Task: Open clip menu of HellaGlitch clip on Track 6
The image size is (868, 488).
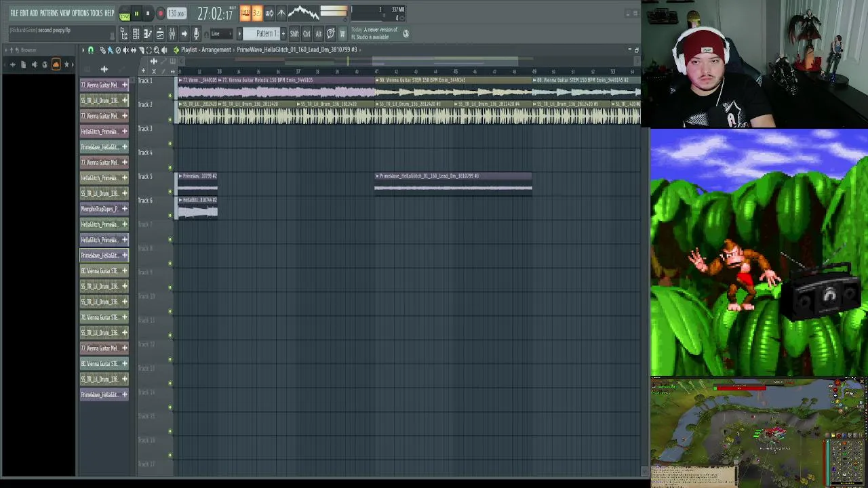Action: [180, 200]
